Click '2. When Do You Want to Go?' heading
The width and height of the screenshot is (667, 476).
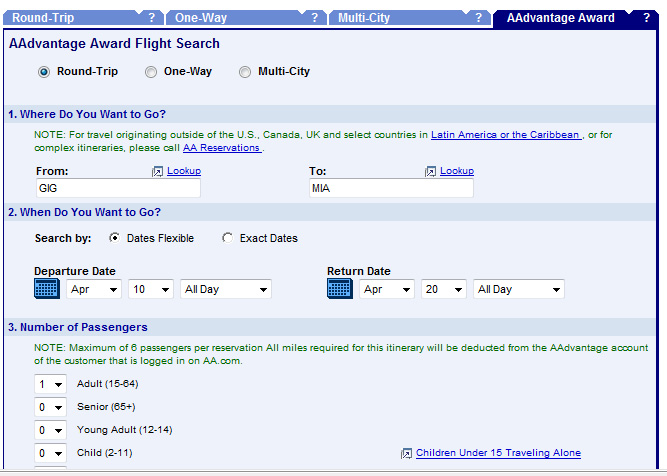84,212
